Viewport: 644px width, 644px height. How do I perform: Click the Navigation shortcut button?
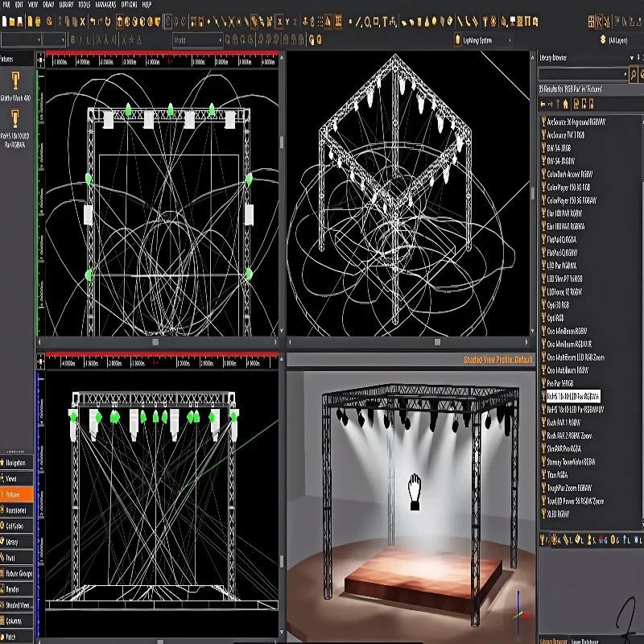coord(16,462)
